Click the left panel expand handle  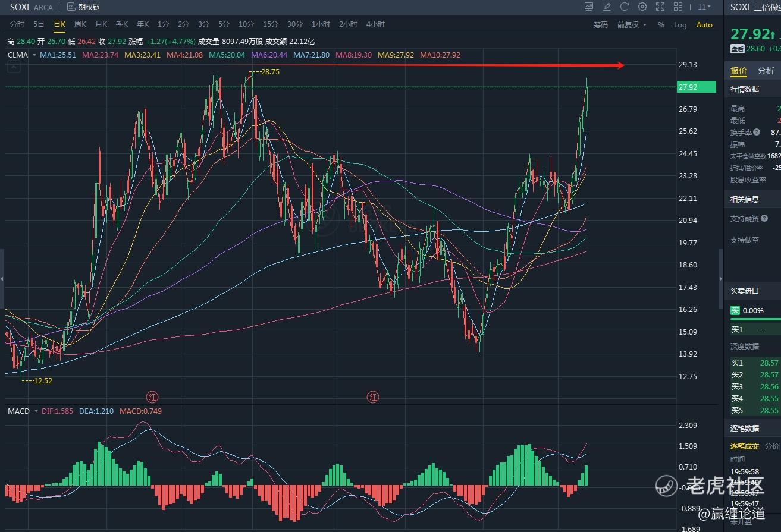pyautogui.click(x=2, y=279)
